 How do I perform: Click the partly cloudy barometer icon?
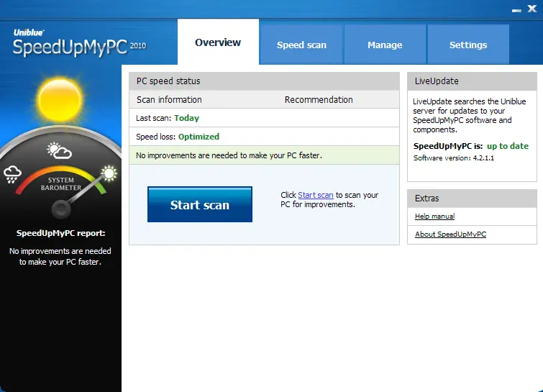[59, 150]
